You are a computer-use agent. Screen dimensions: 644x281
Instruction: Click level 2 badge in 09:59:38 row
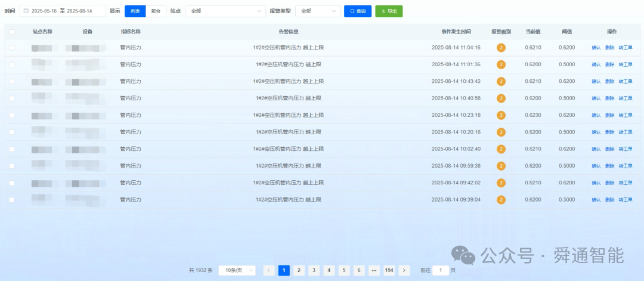(x=501, y=166)
